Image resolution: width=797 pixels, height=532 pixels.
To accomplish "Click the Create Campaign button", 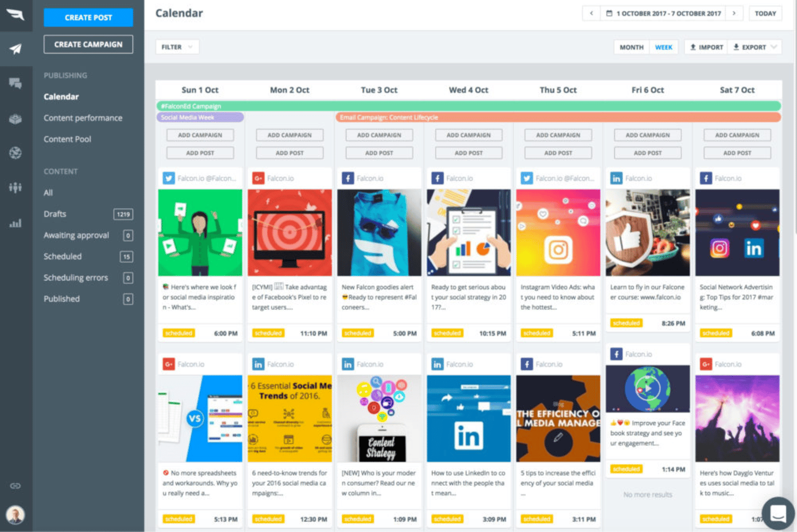I will click(x=88, y=45).
